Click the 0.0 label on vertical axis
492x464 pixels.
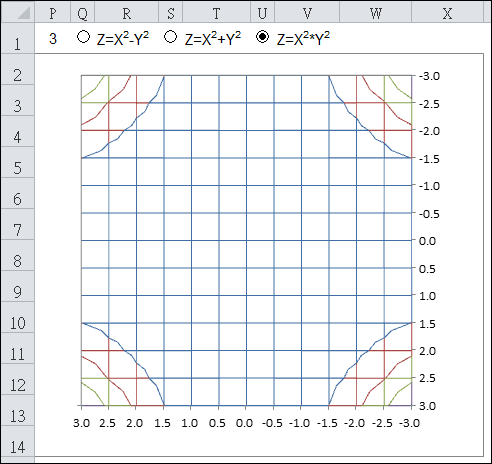427,241
